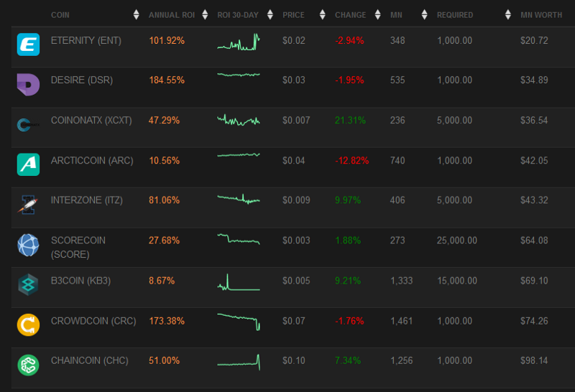The image size is (575, 392).
Task: Click the Eternity (ENT) coin logo
Action: (x=28, y=45)
